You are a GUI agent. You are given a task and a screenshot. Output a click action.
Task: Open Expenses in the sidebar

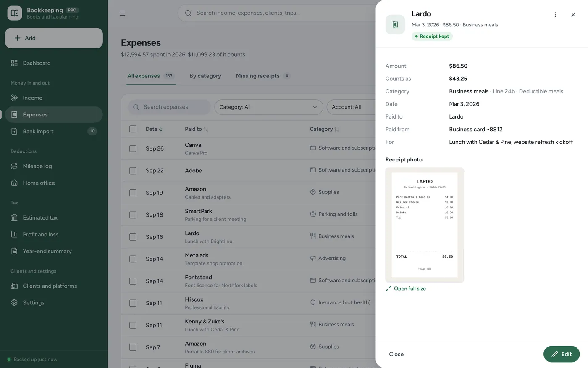click(54, 114)
